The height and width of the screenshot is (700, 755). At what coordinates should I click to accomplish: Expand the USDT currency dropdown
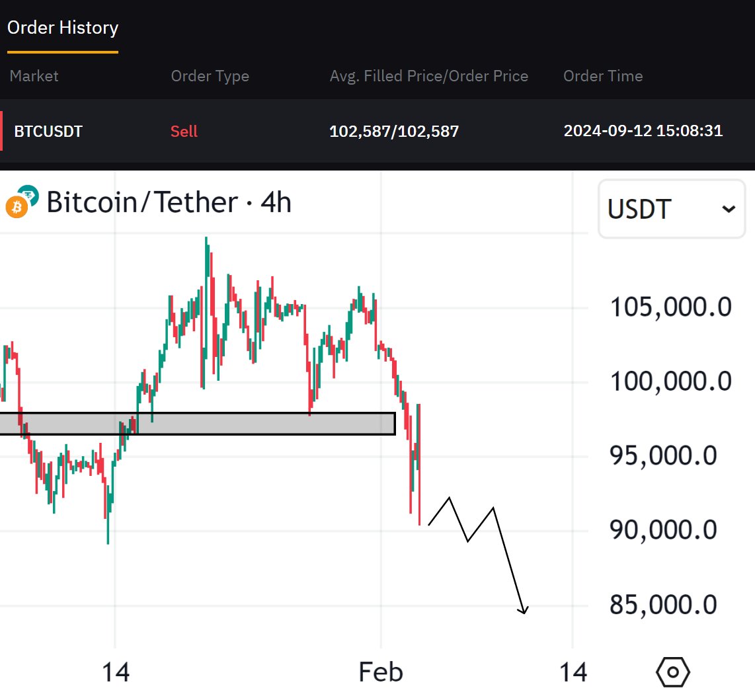(672, 209)
